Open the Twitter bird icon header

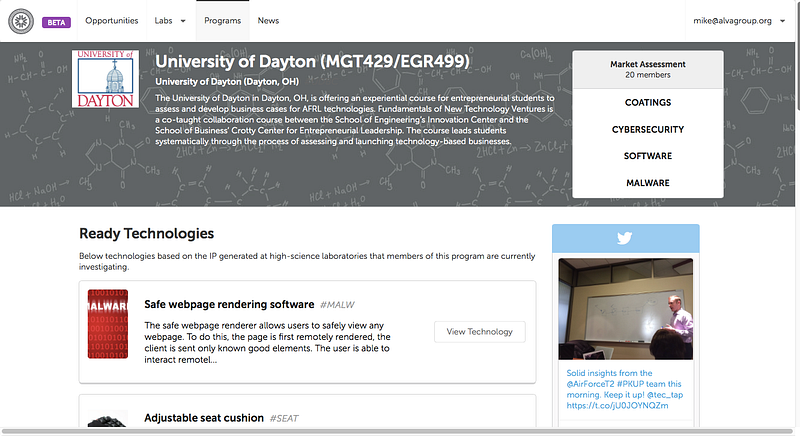coord(626,238)
